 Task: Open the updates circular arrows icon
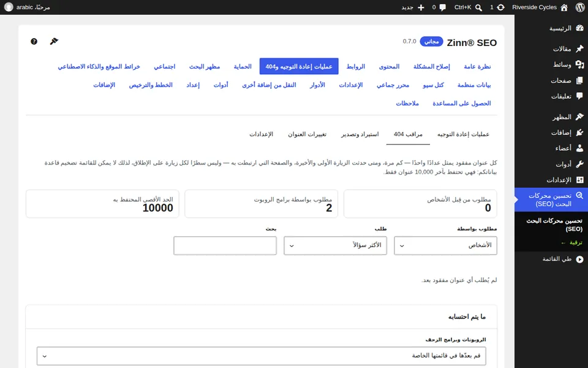click(500, 7)
